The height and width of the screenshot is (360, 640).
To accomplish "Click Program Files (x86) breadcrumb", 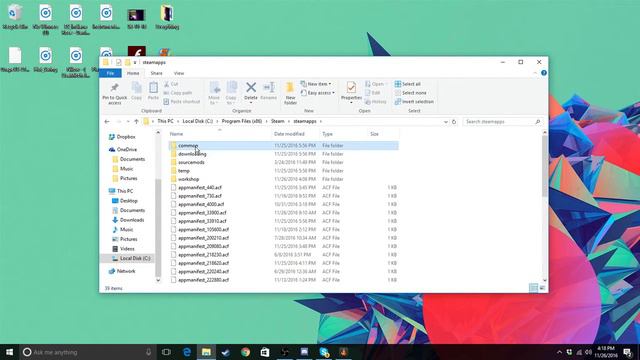I will (242, 121).
